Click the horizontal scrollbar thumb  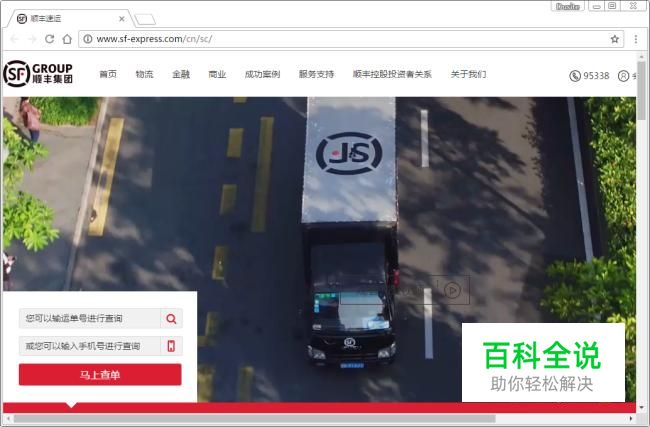[x=255, y=418]
